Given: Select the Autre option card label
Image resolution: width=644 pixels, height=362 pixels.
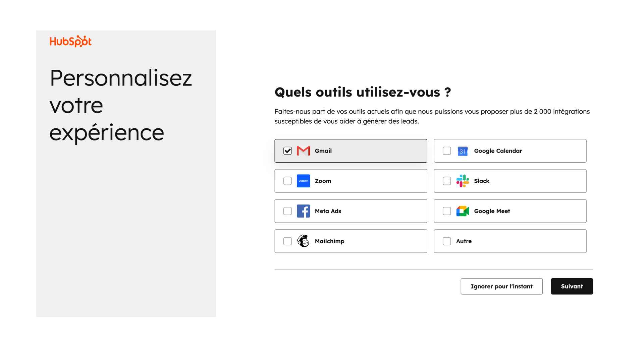Looking at the screenshot, I should [x=464, y=241].
